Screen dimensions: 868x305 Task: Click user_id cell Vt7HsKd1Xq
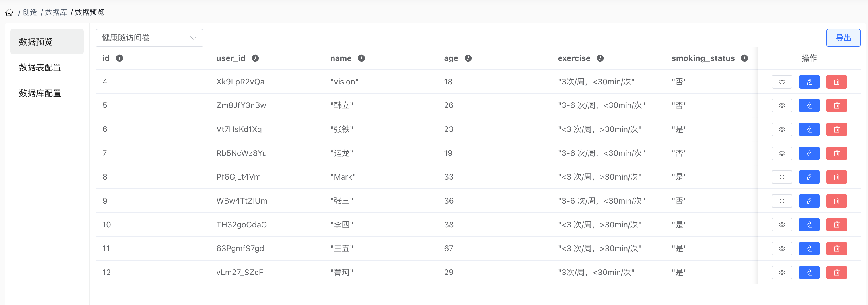(x=239, y=129)
